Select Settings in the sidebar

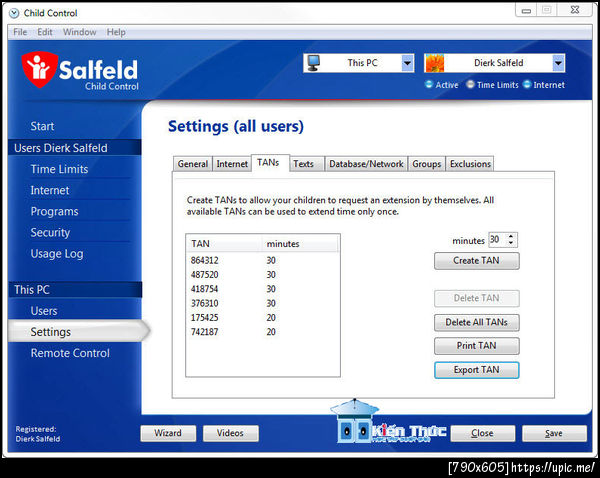tap(77, 331)
